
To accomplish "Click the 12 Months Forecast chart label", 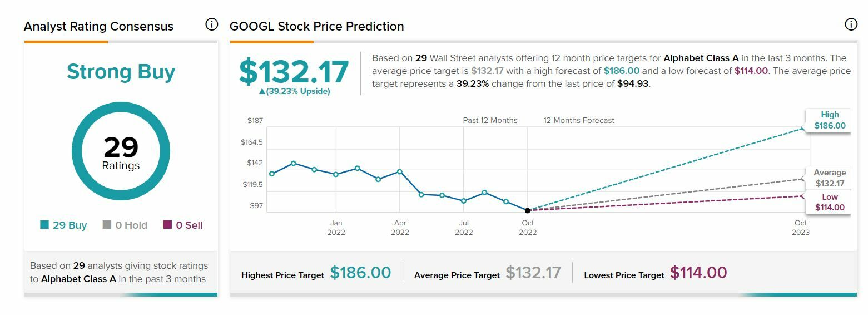I will [578, 120].
